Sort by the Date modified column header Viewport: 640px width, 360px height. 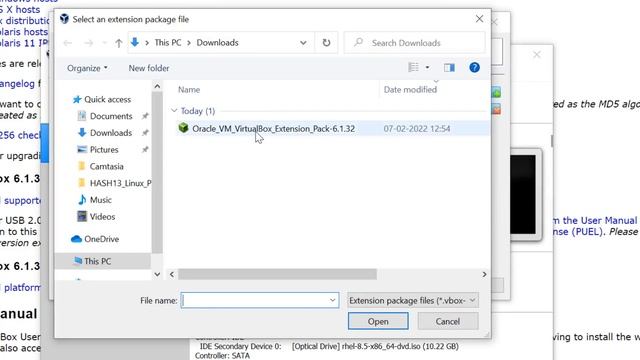tap(410, 89)
